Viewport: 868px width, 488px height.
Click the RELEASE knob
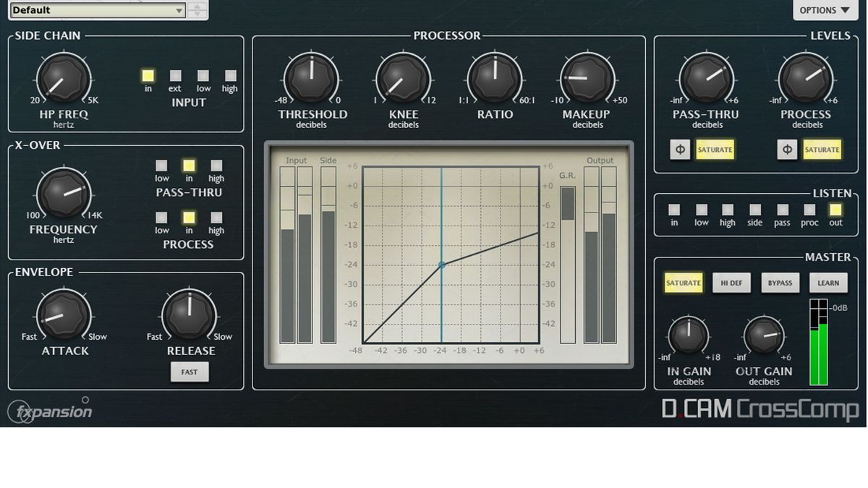pyautogui.click(x=190, y=315)
